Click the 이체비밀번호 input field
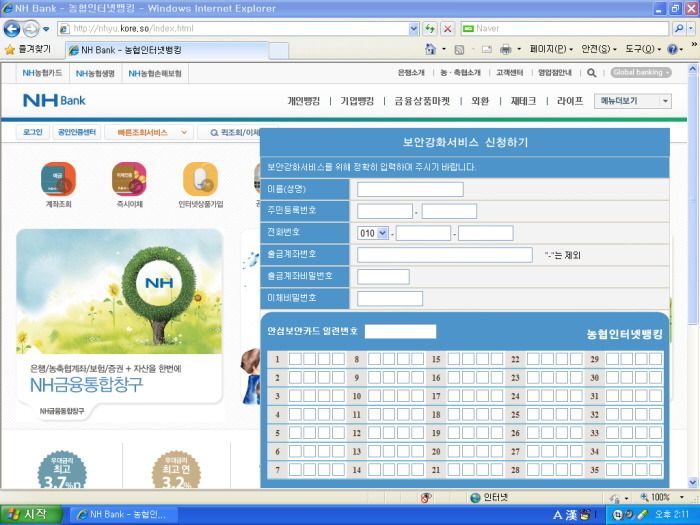This screenshot has height=525, width=700. point(390,299)
